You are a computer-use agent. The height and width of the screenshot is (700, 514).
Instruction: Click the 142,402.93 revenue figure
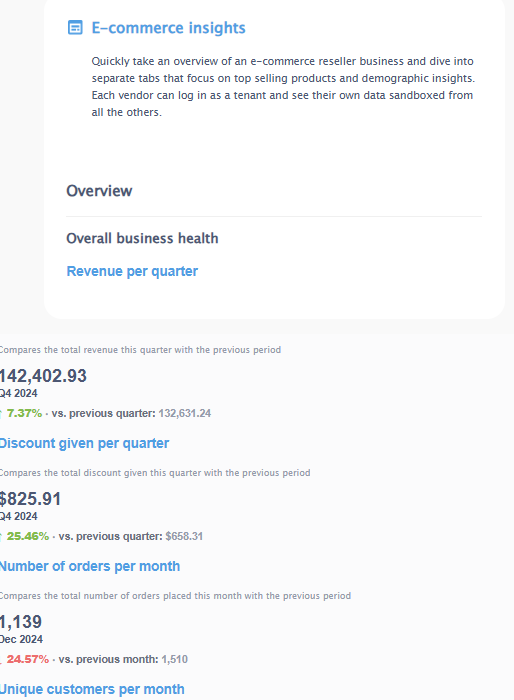click(x=43, y=376)
